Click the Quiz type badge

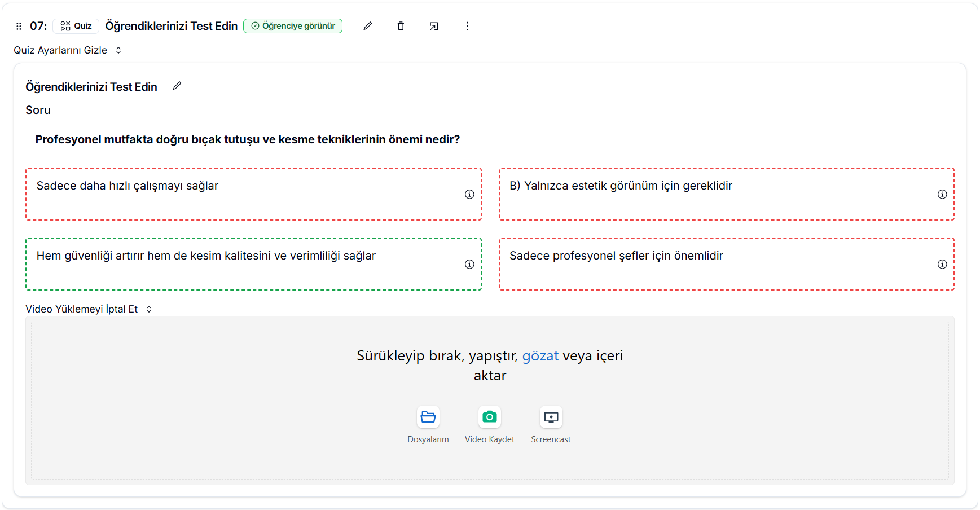pyautogui.click(x=76, y=26)
